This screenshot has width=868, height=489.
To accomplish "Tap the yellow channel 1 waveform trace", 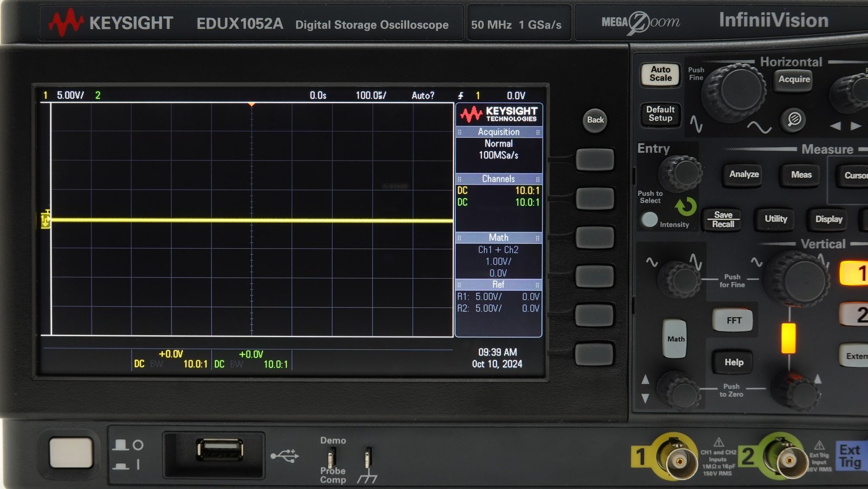I will point(252,220).
